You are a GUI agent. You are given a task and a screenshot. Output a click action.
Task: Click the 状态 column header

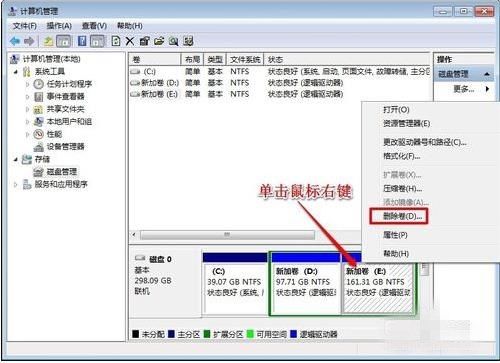[347, 60]
